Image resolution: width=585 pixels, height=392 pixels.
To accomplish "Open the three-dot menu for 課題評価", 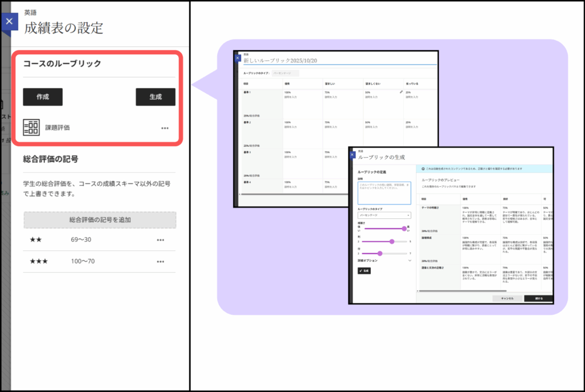I will [165, 128].
